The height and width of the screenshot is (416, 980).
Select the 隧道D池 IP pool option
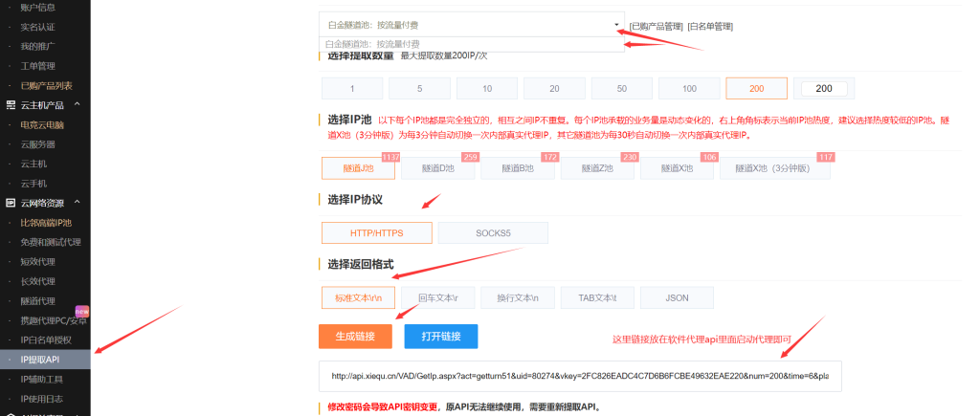pos(439,167)
